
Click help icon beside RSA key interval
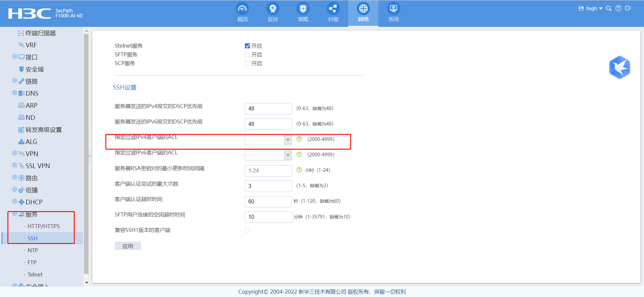(299, 170)
